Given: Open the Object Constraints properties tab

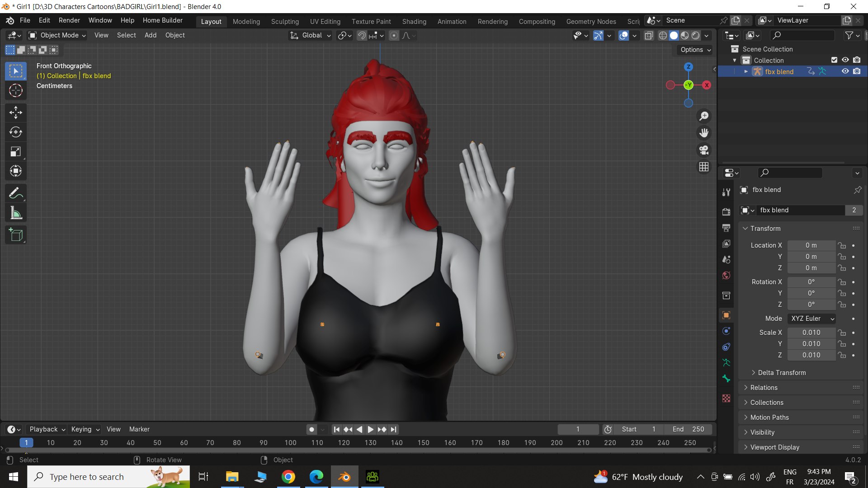Looking at the screenshot, I should [x=726, y=347].
